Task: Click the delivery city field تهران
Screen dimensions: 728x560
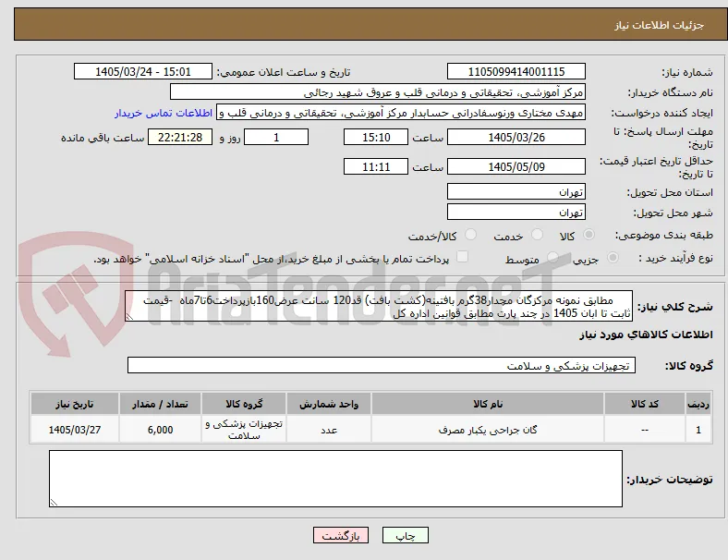Action: (x=516, y=212)
